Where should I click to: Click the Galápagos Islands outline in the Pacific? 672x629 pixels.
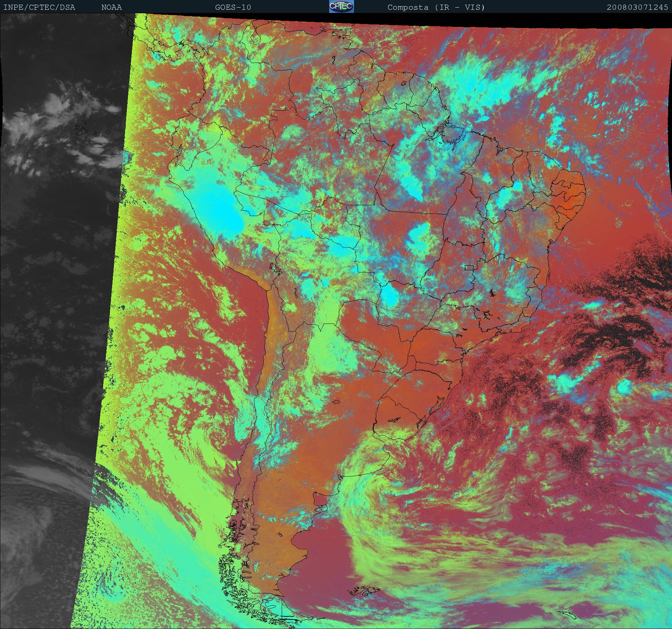point(85,131)
